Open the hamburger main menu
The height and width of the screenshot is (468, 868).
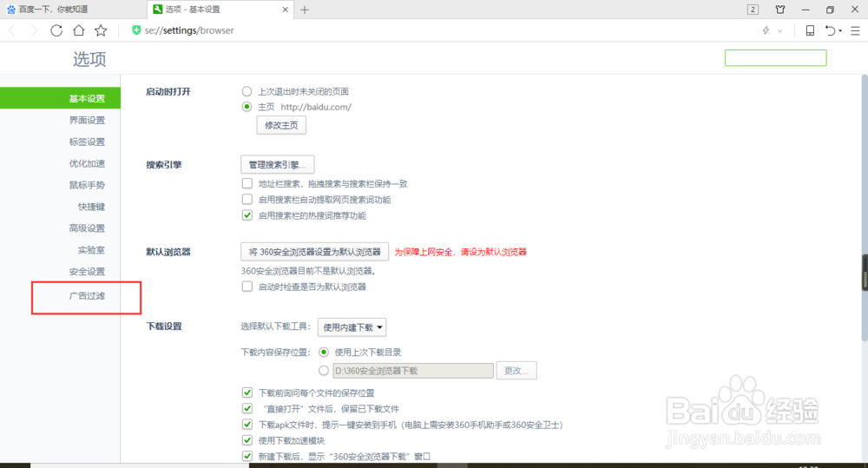click(855, 31)
